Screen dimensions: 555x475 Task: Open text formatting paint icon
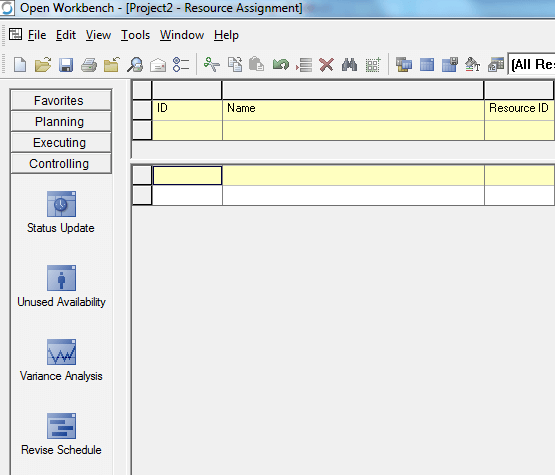coord(473,65)
